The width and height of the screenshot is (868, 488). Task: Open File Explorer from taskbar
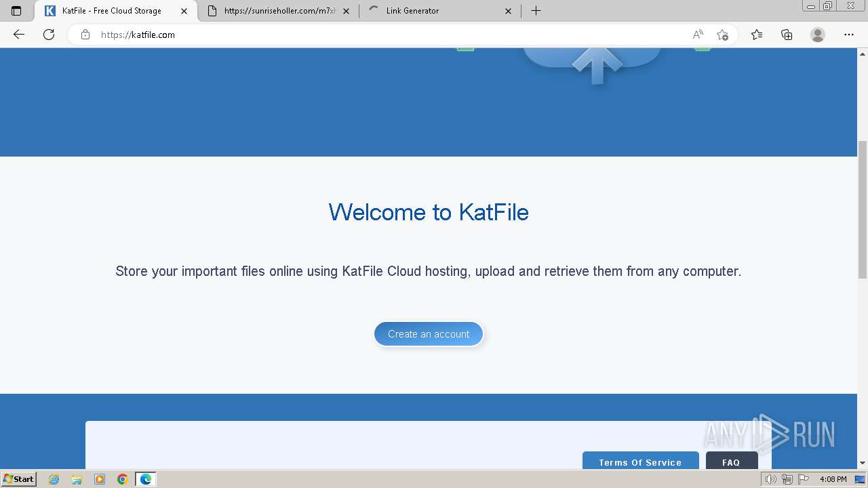click(x=77, y=479)
